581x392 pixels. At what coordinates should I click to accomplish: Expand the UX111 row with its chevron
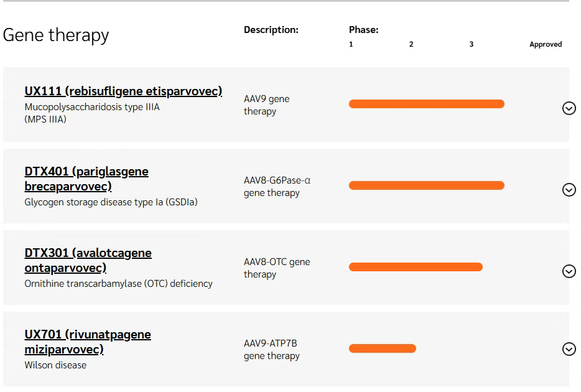pyautogui.click(x=569, y=108)
